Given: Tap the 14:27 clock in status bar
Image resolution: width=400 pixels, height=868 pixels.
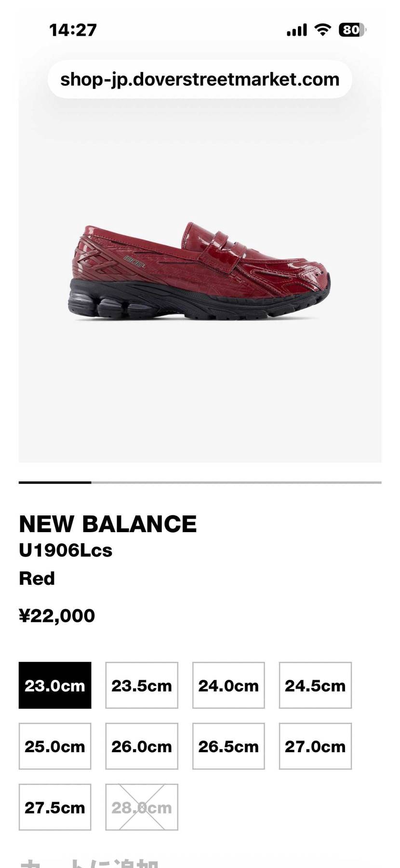Looking at the screenshot, I should (73, 30).
